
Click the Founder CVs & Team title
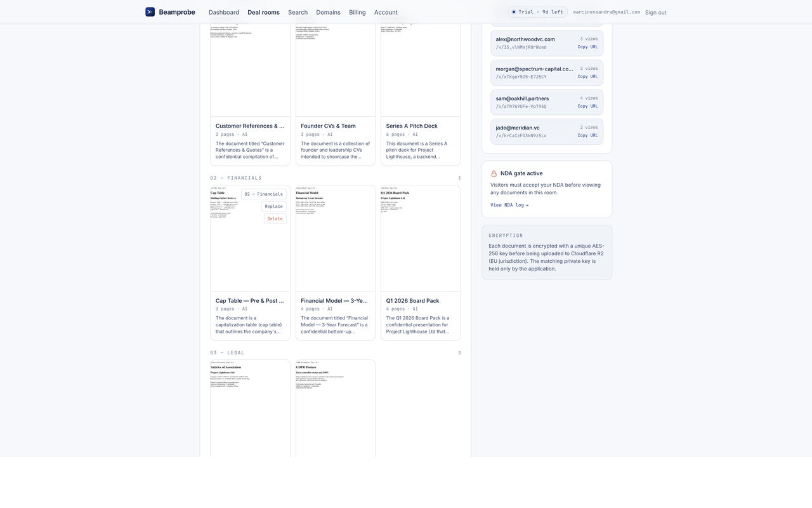click(328, 126)
